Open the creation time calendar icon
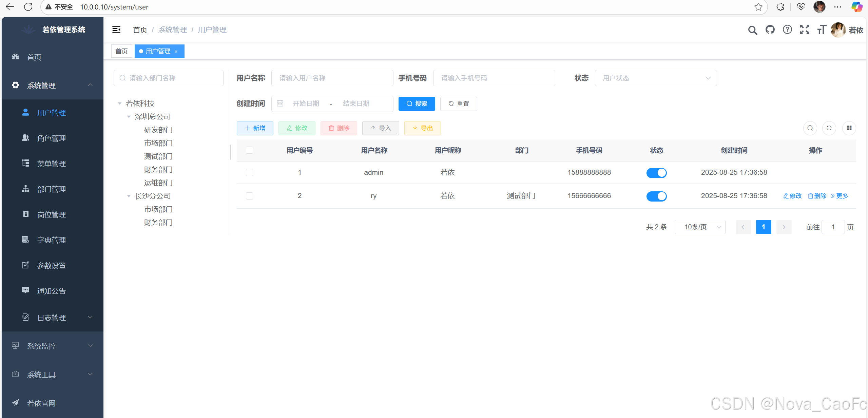 coord(280,103)
